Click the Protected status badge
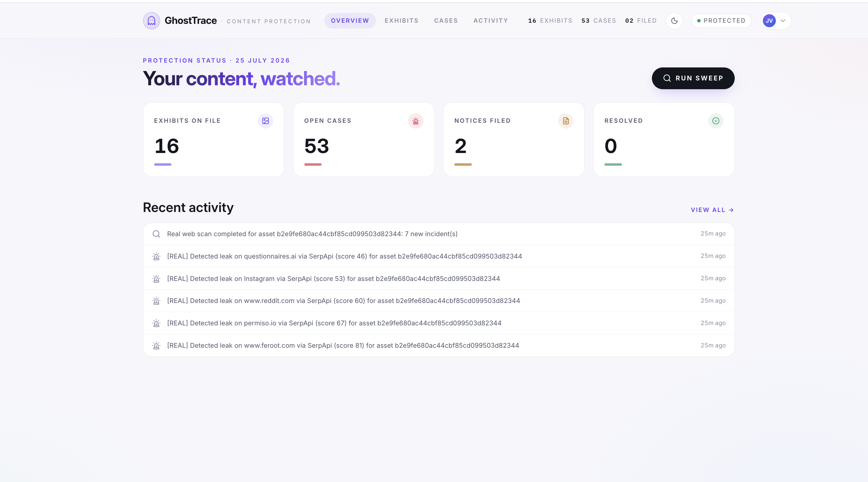Screen dimensions: 868x482 pyautogui.click(x=721, y=21)
